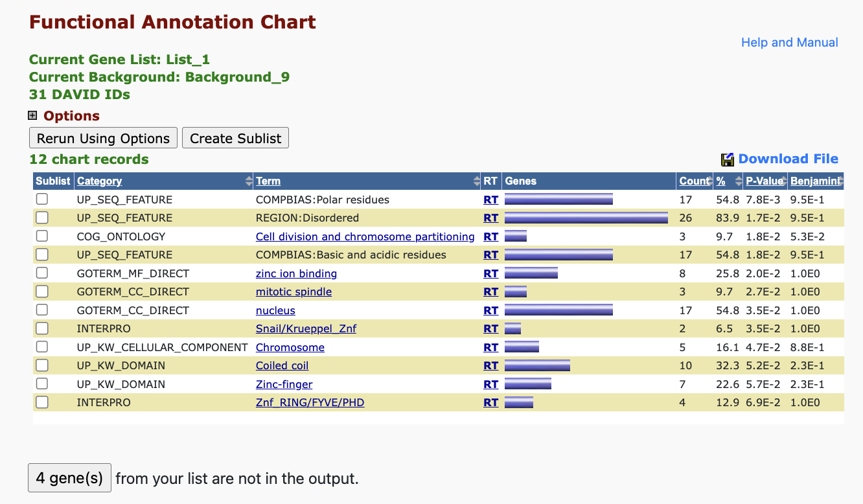The height and width of the screenshot is (504, 863).
Task: Click the genes bar for nucleus row
Action: pos(558,310)
